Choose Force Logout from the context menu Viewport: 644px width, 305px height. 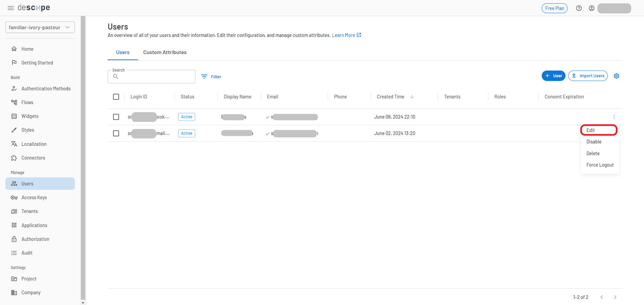(x=600, y=165)
